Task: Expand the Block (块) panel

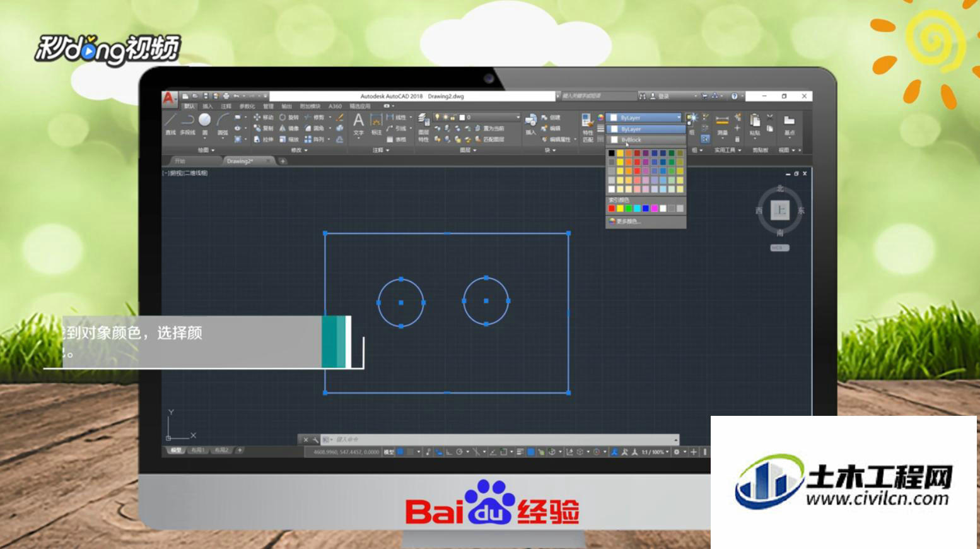Action: (x=550, y=150)
